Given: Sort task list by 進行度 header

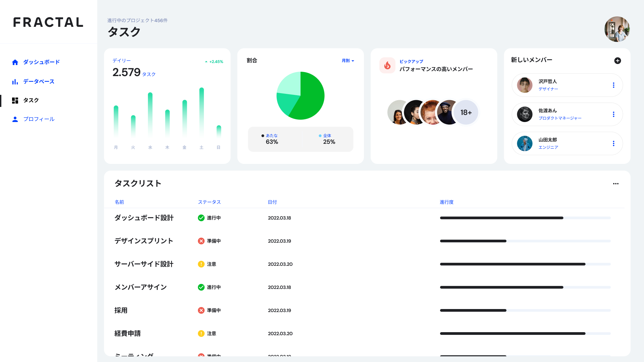Looking at the screenshot, I should 446,202.
